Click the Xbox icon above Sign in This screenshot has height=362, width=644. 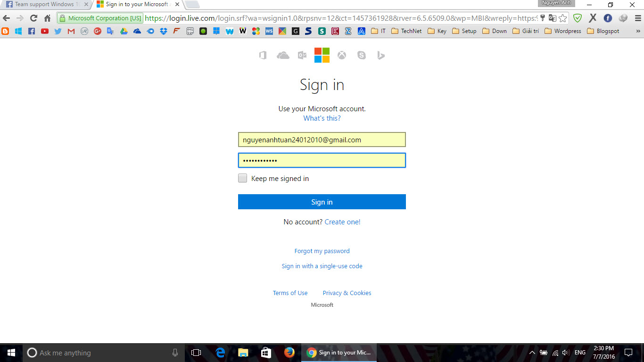point(342,55)
